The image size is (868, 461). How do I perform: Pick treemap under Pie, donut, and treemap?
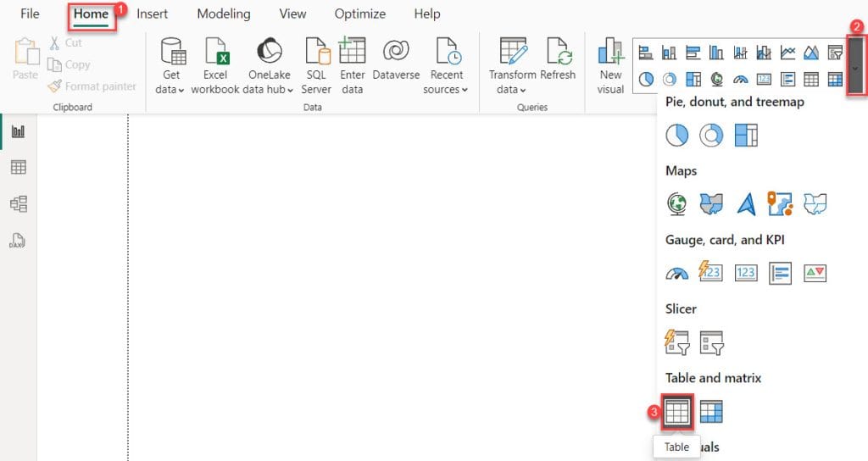(x=746, y=135)
